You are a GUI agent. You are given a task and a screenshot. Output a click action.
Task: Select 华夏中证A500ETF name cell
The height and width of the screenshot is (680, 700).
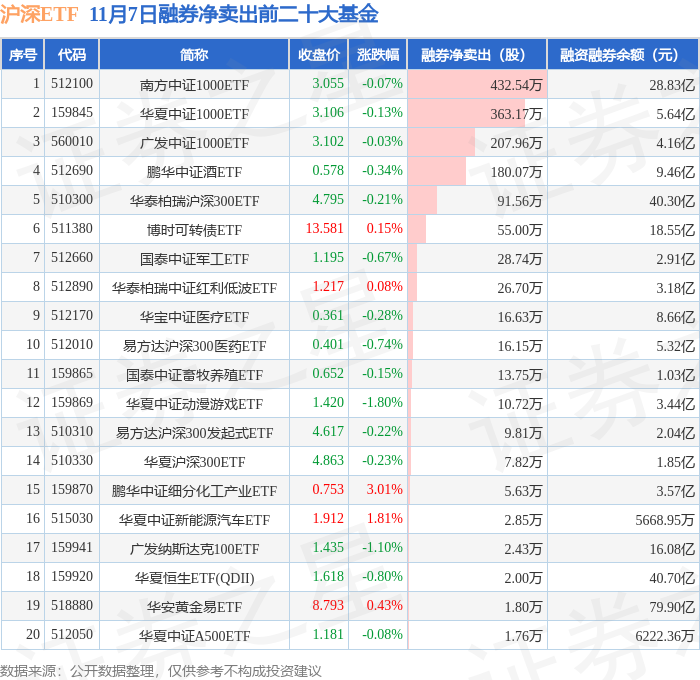tap(194, 636)
